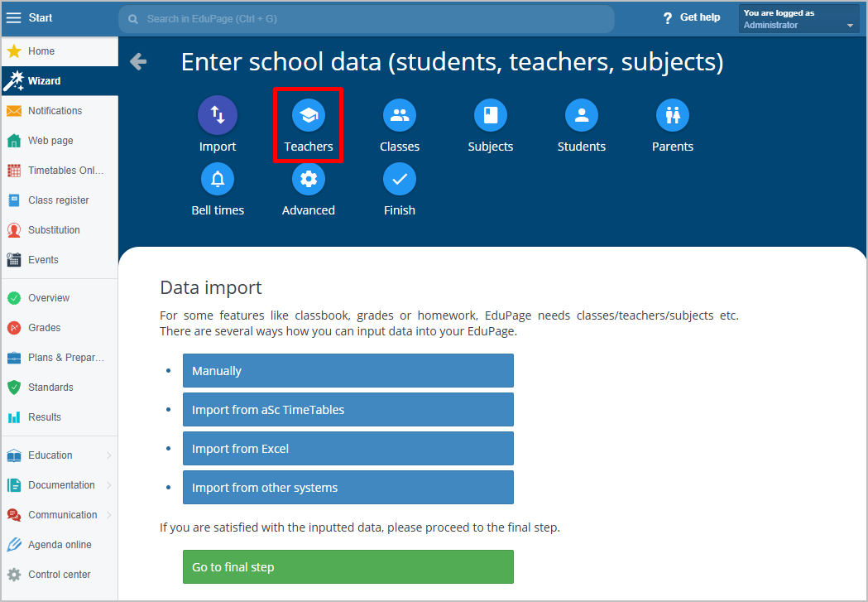Open Timetables Onl… label in sidebar
This screenshot has height=602, width=868.
(x=66, y=171)
